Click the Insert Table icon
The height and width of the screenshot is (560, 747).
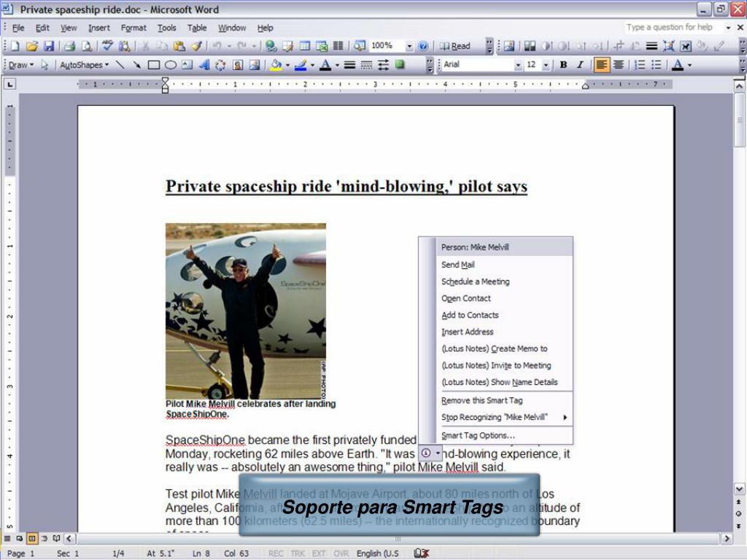click(x=304, y=46)
